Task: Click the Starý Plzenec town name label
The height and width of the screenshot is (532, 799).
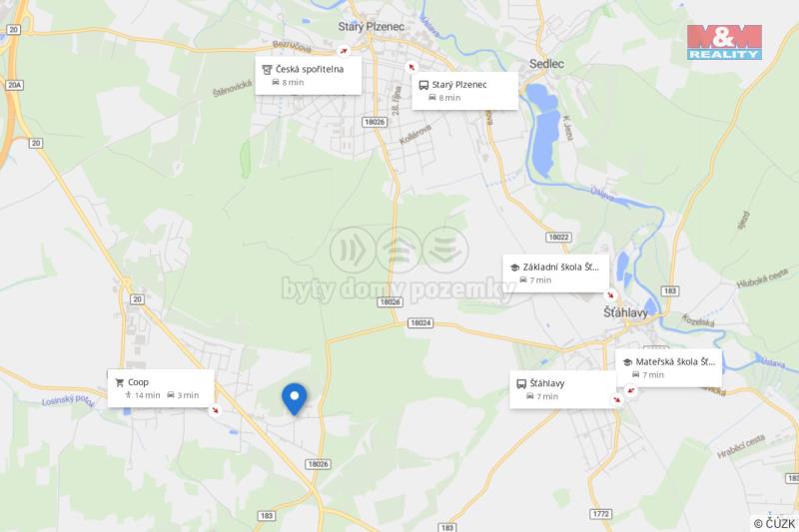Action: click(x=372, y=27)
